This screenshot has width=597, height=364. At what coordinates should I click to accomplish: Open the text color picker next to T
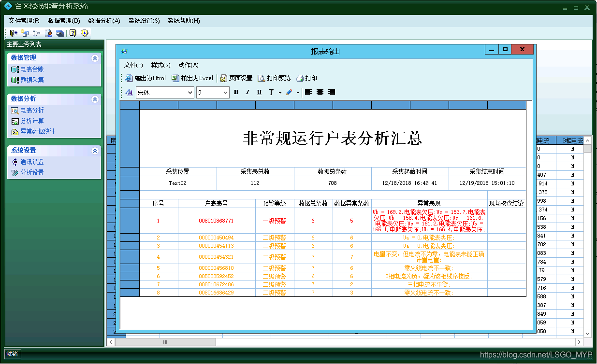point(289,92)
